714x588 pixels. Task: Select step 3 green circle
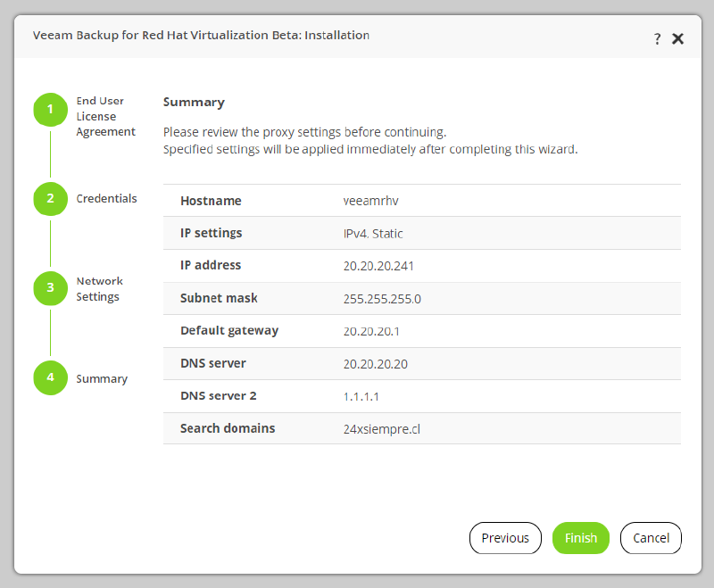click(51, 288)
